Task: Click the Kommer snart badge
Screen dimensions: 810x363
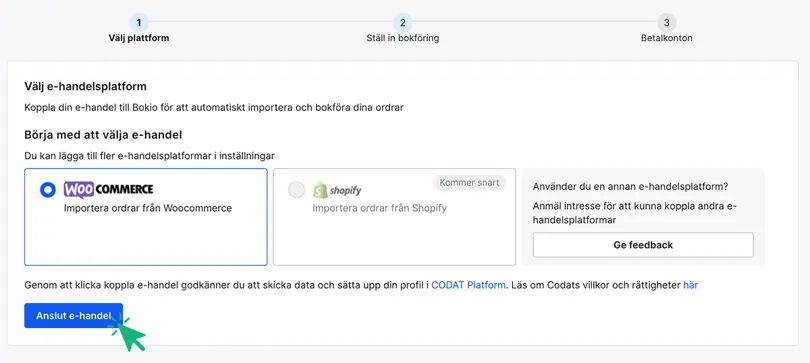Action: [x=470, y=182]
